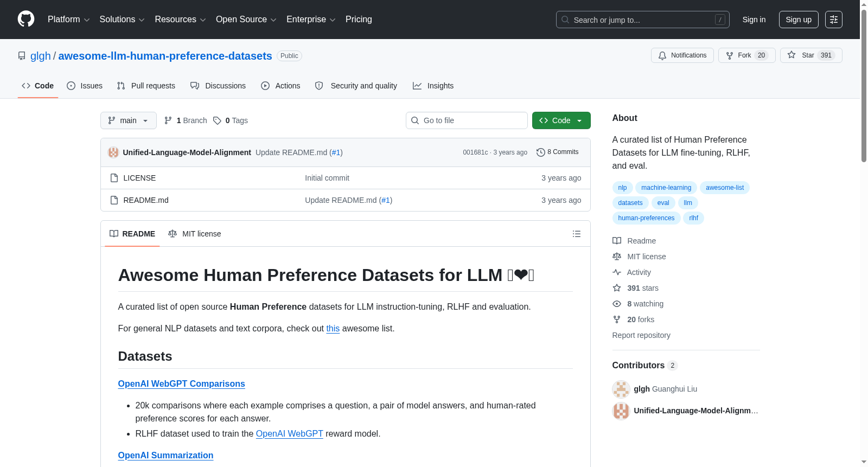Switch to the Issues tab
The width and height of the screenshot is (868, 467).
85,86
